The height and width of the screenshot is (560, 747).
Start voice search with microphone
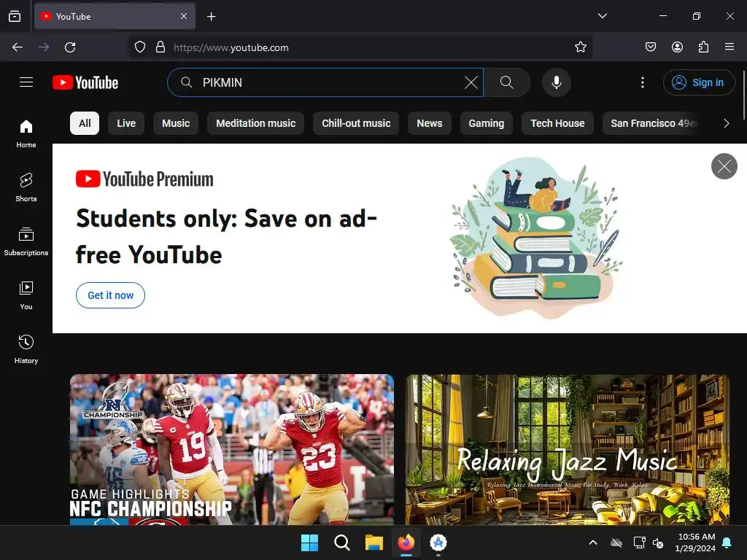556,82
